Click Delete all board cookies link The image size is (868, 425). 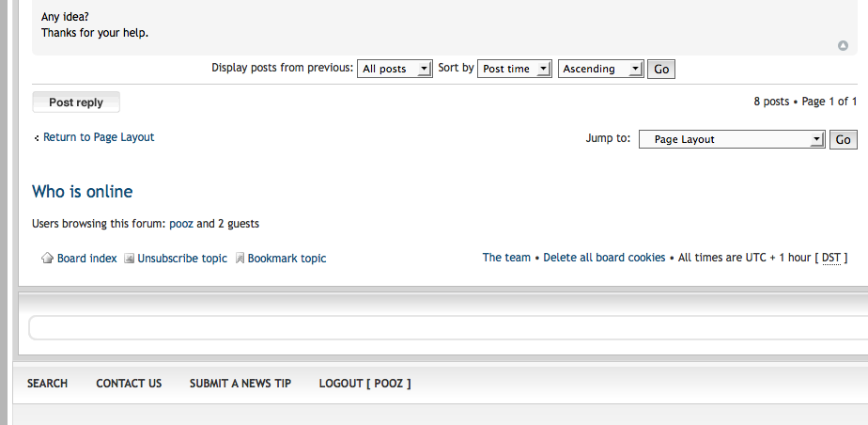(604, 258)
